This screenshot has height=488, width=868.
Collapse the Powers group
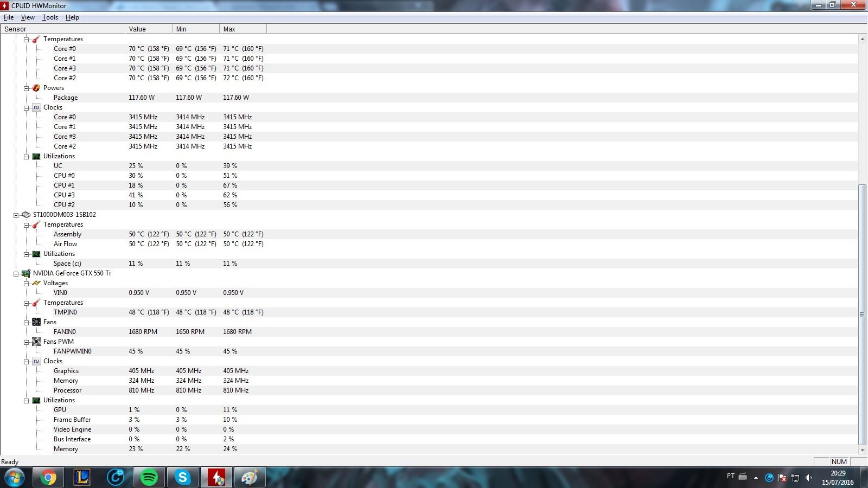[x=26, y=88]
